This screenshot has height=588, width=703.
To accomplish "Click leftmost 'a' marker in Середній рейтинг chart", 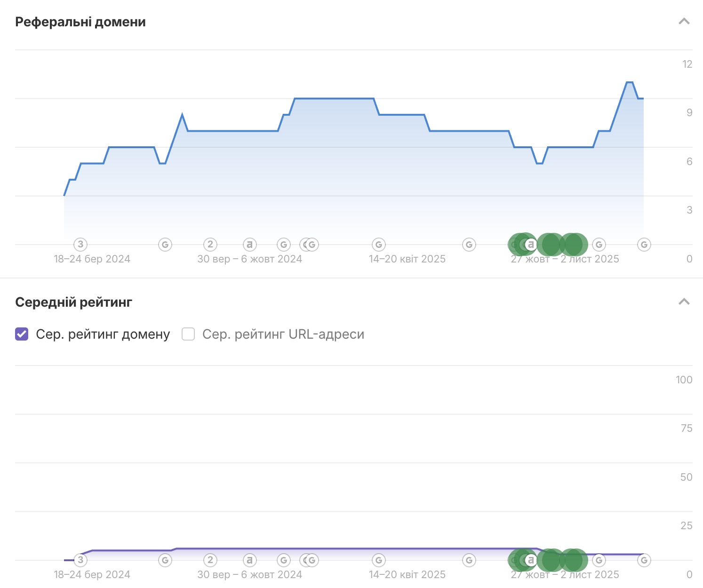I will (x=249, y=560).
